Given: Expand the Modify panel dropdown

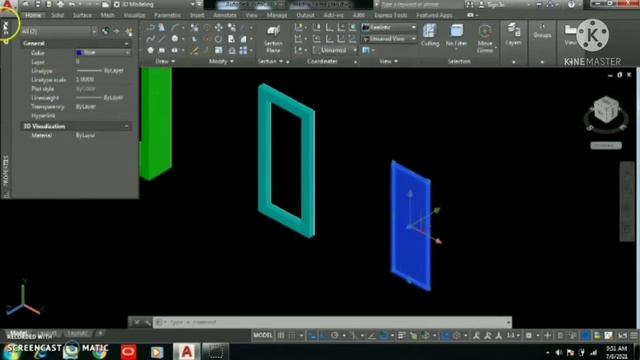Looking at the screenshot, I should pos(221,61).
